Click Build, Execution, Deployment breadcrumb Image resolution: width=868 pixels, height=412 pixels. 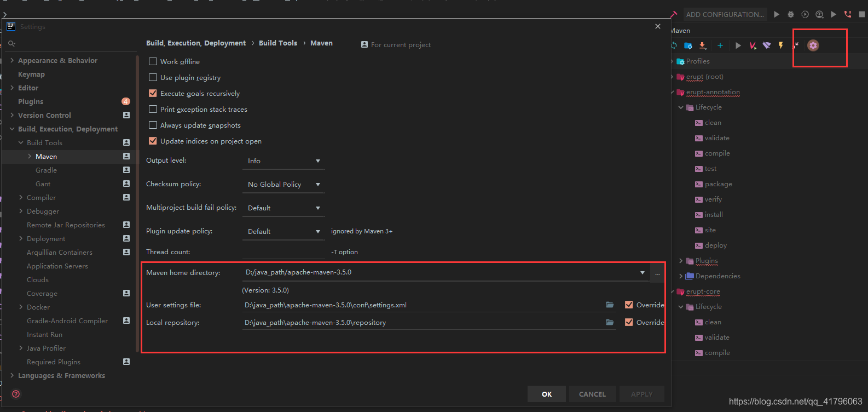[196, 43]
